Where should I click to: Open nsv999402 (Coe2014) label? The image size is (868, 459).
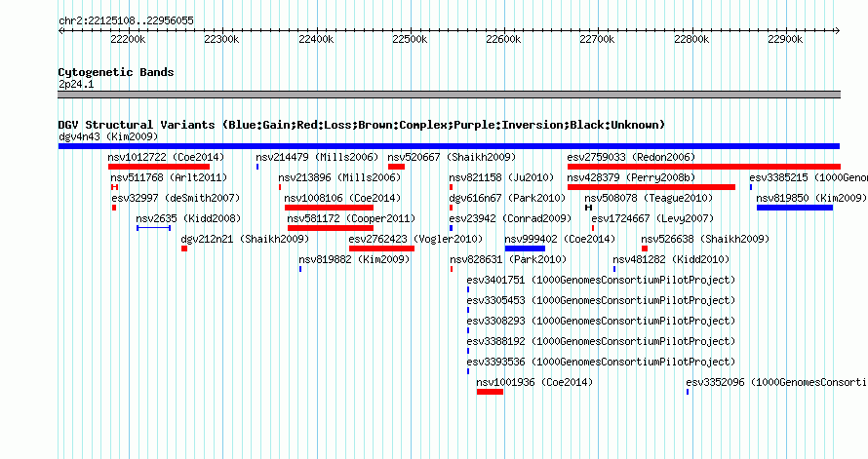point(560,239)
